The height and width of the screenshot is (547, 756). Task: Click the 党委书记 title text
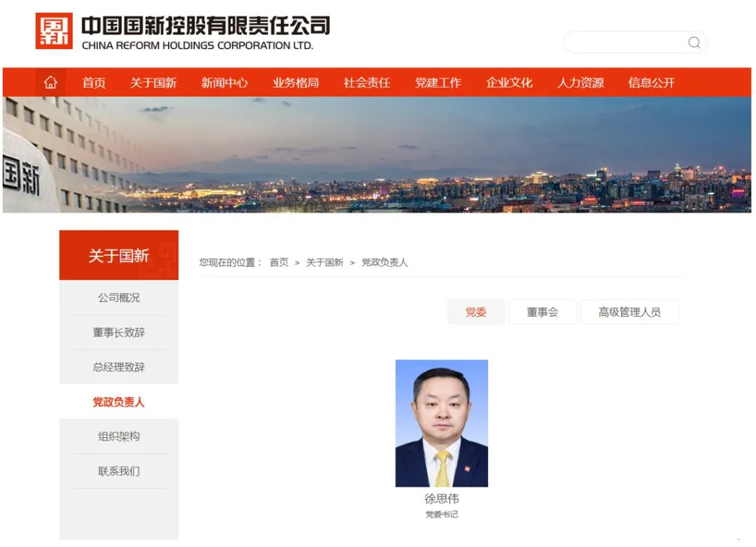pyautogui.click(x=442, y=514)
